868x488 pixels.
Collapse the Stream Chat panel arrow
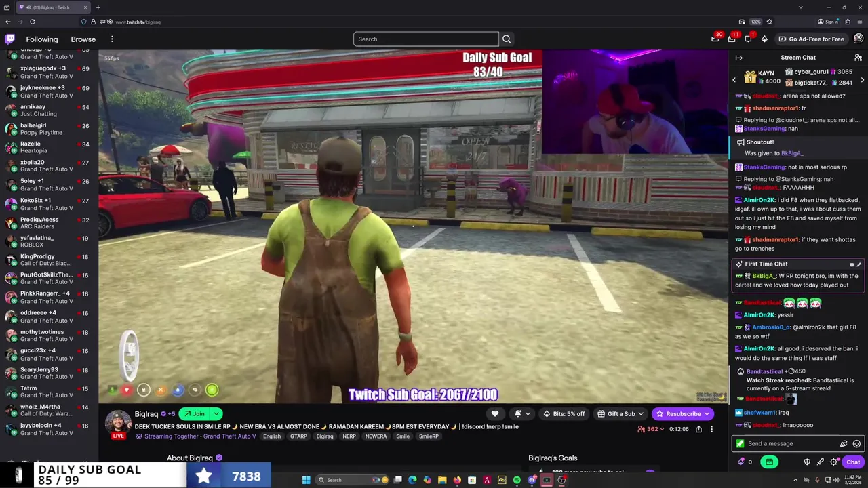(738, 58)
